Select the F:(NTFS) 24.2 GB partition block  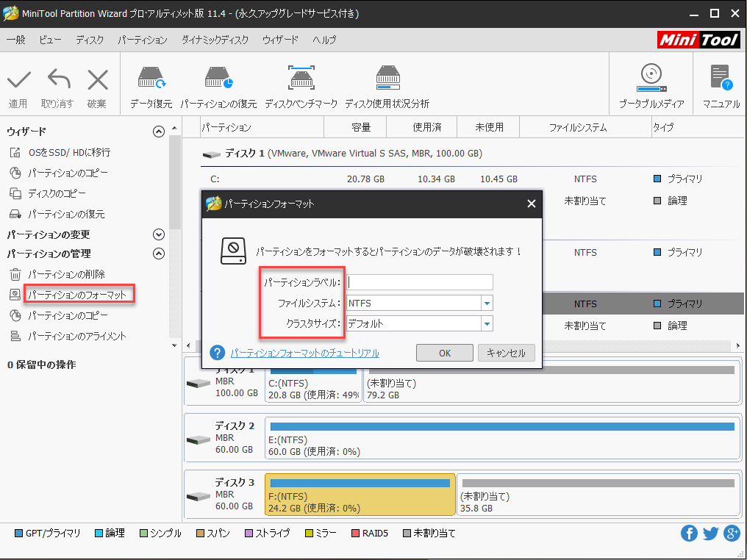coord(360,495)
